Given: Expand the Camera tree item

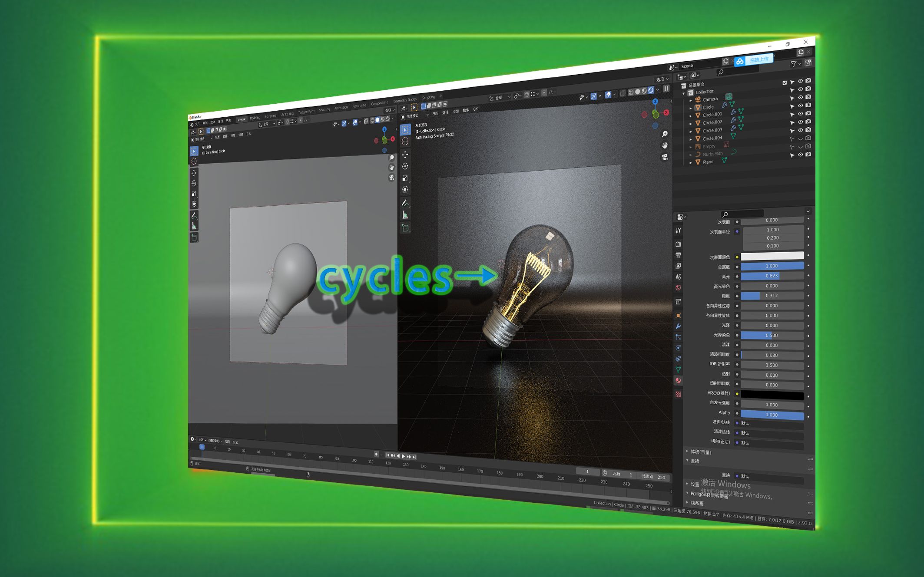Looking at the screenshot, I should tap(691, 100).
